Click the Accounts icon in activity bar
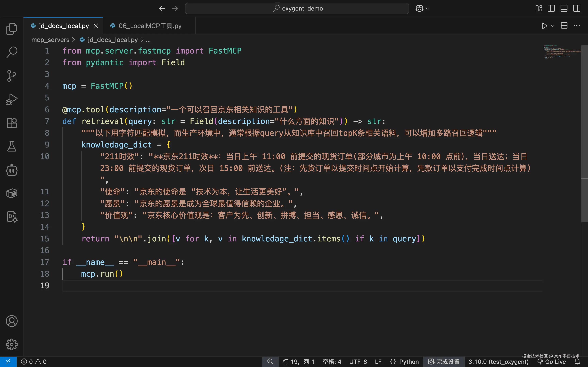Viewport: 588px width, 367px height. [x=11, y=321]
